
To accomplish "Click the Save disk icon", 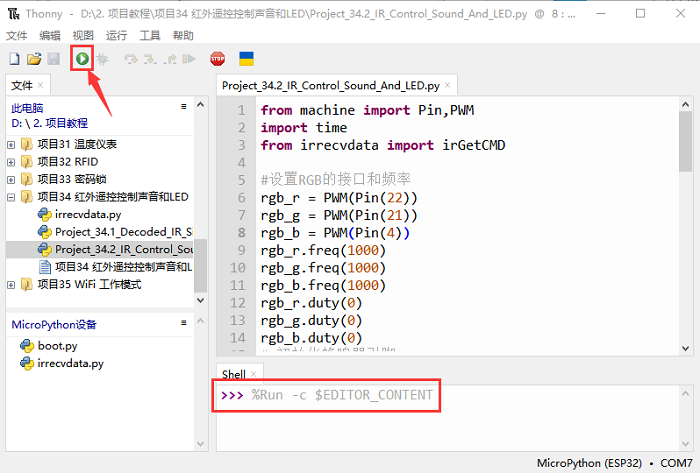I will point(53,59).
